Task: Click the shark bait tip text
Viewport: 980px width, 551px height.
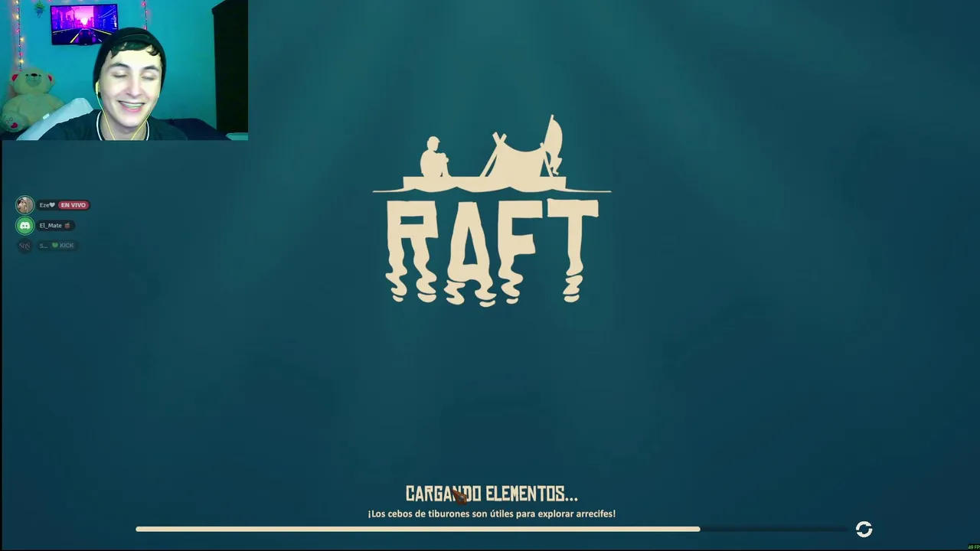Action: (492, 514)
